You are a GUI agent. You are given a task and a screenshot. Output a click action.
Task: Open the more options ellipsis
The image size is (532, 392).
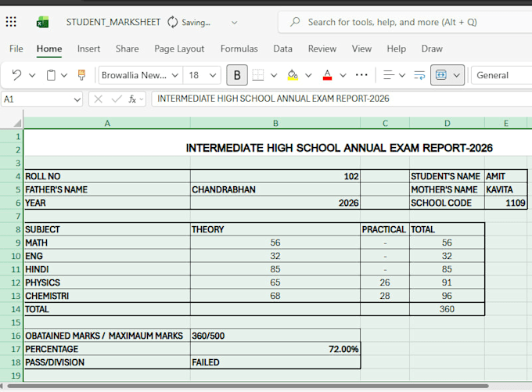[361, 74]
